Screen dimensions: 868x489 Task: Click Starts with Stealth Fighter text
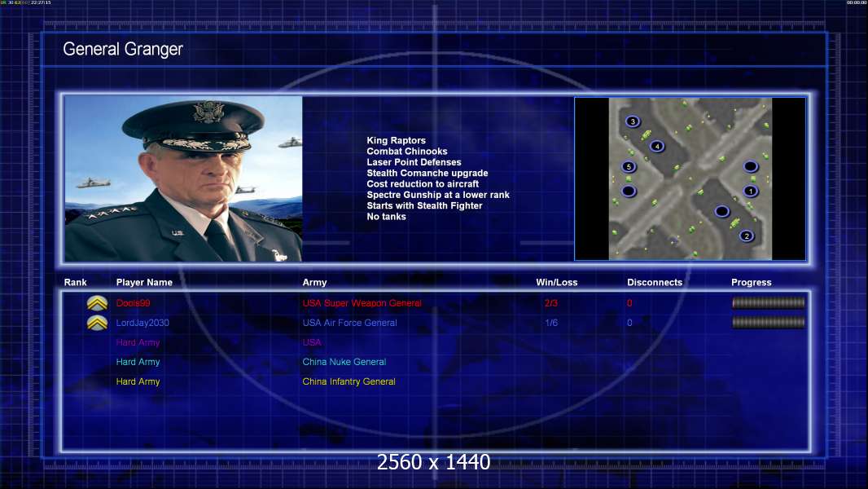click(424, 205)
